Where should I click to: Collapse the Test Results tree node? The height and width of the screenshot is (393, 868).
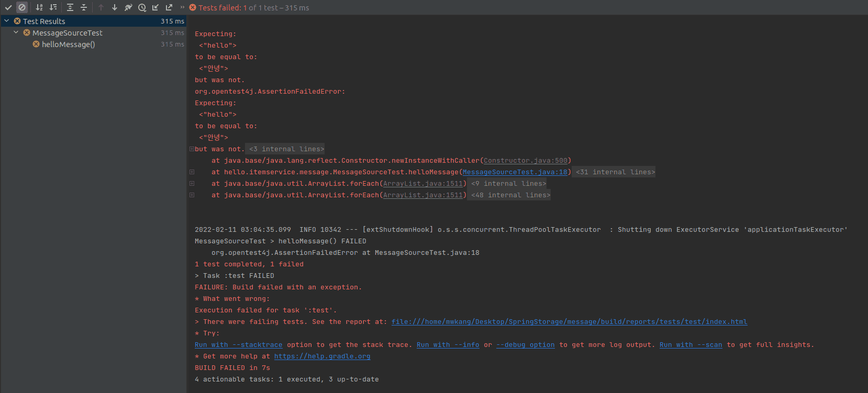pos(7,21)
